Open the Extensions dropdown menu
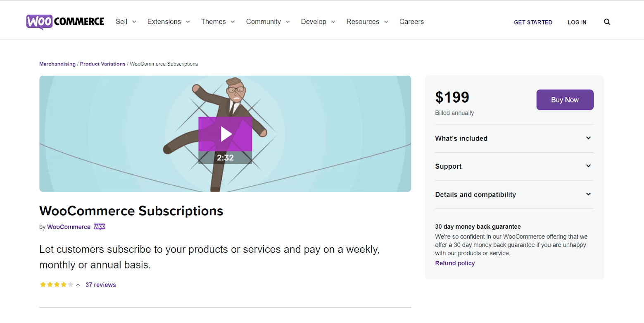Viewport: 644px width, 323px height. [x=169, y=22]
